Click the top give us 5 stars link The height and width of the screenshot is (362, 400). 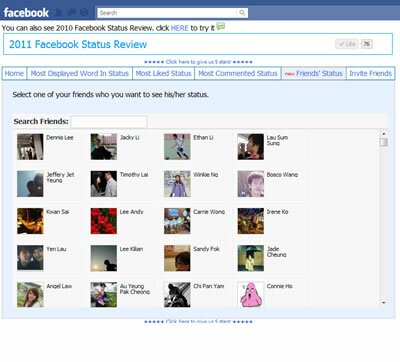point(198,62)
